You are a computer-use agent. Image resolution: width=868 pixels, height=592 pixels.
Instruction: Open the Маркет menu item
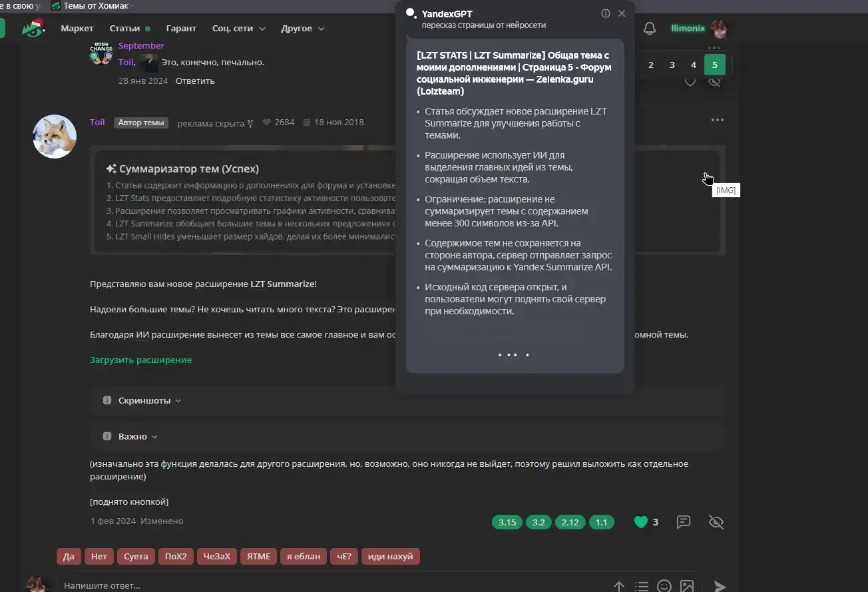77,29
